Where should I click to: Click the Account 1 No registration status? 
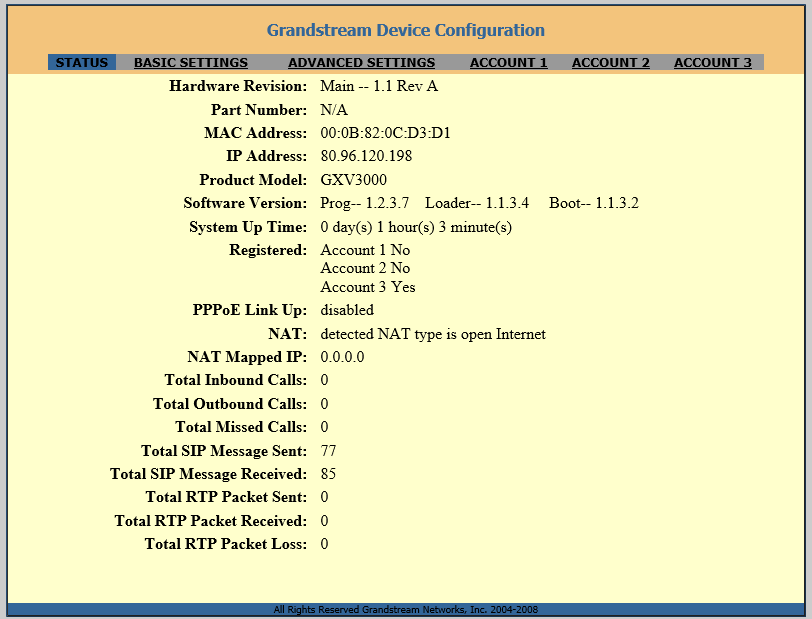(365, 250)
